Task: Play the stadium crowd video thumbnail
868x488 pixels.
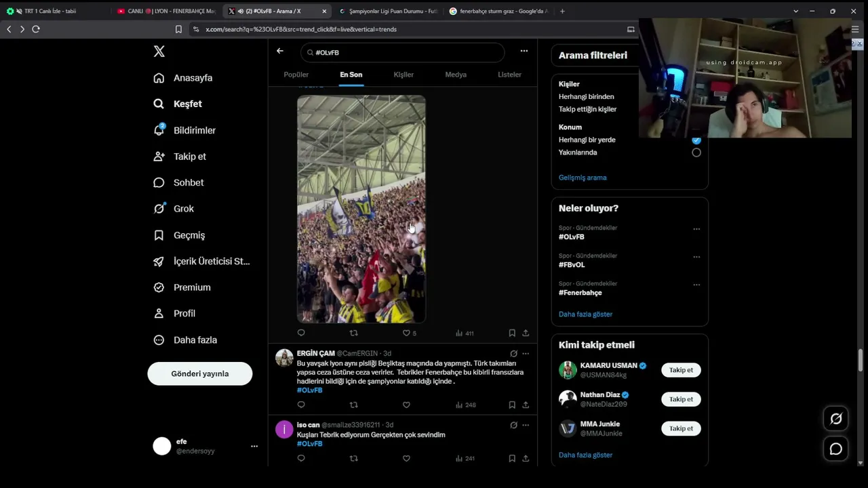Action: [361, 209]
